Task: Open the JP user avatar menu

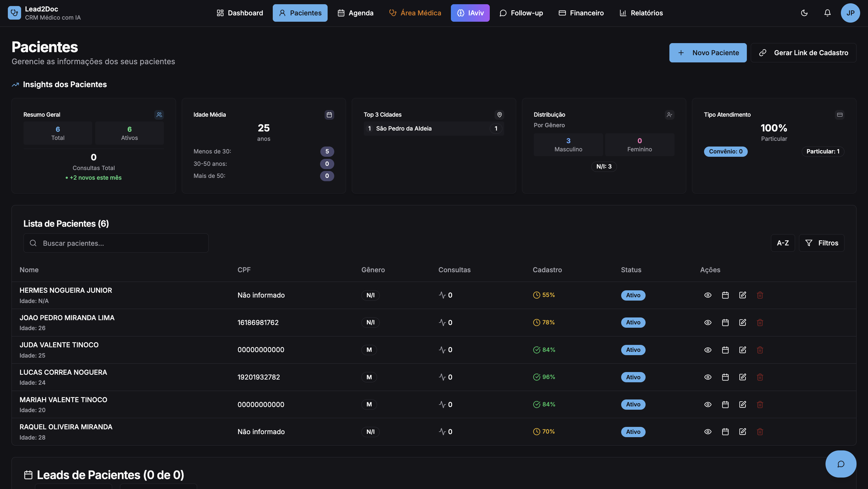Action: click(850, 13)
